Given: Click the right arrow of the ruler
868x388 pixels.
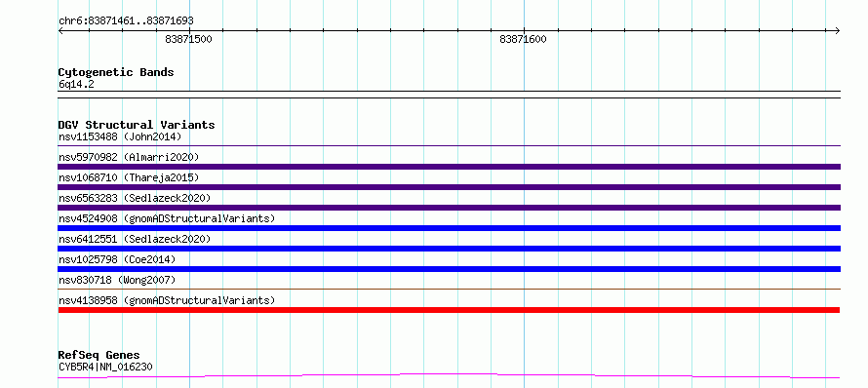Looking at the screenshot, I should [837, 31].
